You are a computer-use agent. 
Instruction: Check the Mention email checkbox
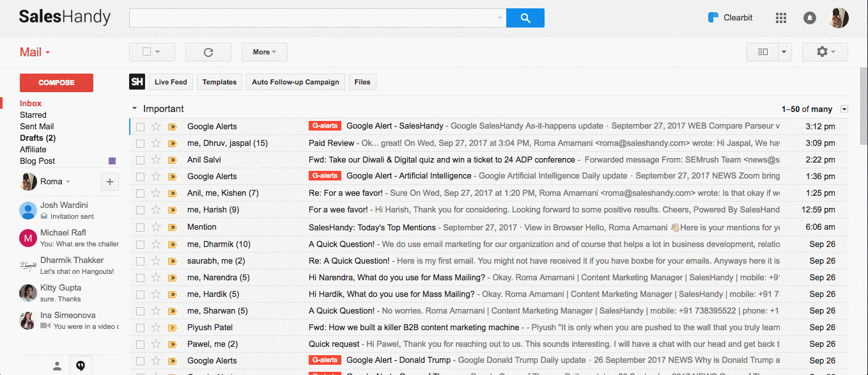[140, 227]
